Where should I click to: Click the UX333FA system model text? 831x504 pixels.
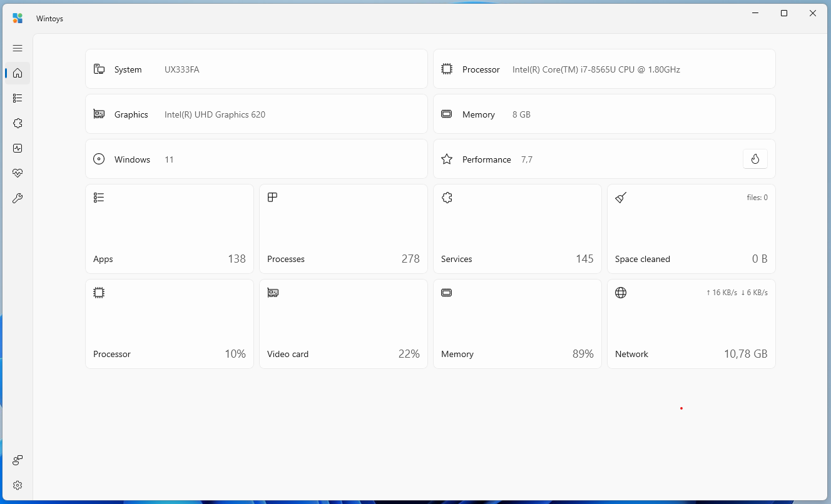click(x=182, y=69)
